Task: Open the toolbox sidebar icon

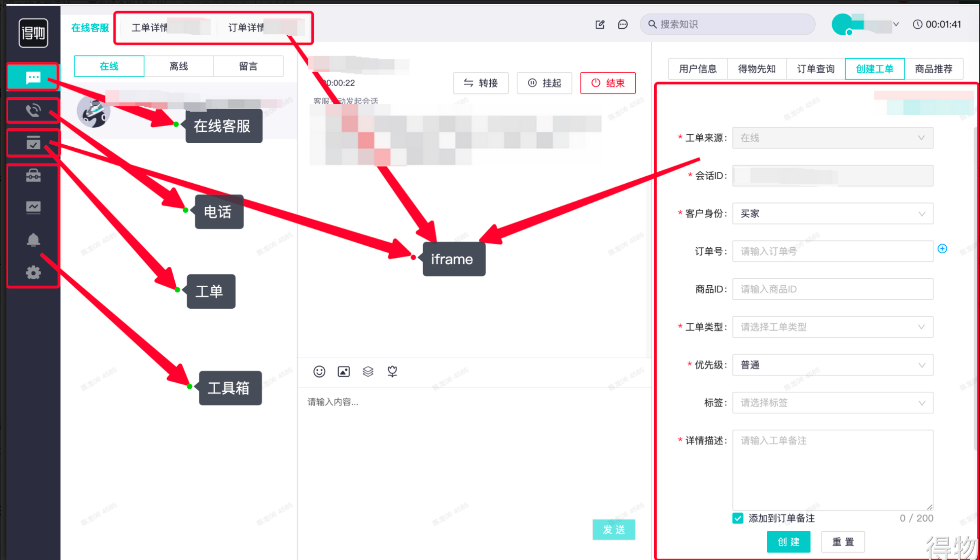Action: 33,175
